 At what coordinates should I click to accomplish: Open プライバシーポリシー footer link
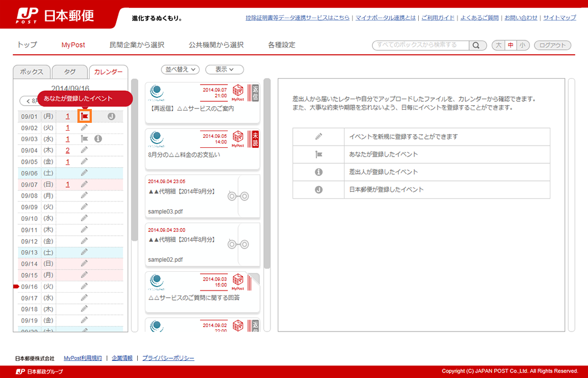click(x=168, y=358)
